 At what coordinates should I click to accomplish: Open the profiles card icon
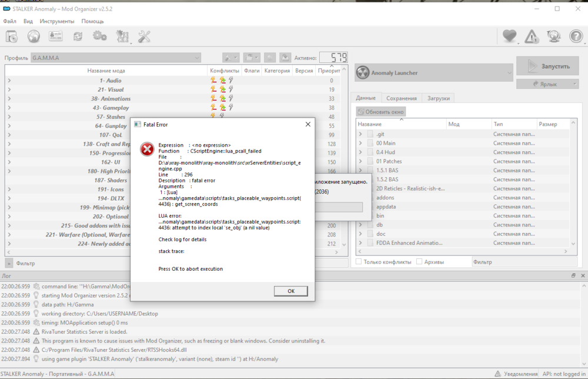pyautogui.click(x=55, y=36)
